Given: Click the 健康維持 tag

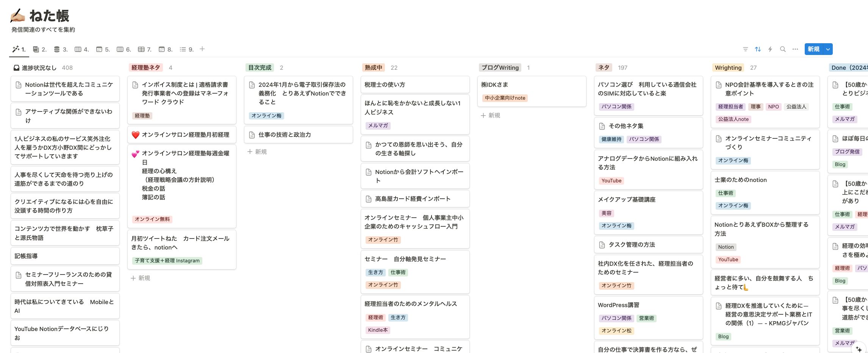Looking at the screenshot, I should (x=612, y=139).
